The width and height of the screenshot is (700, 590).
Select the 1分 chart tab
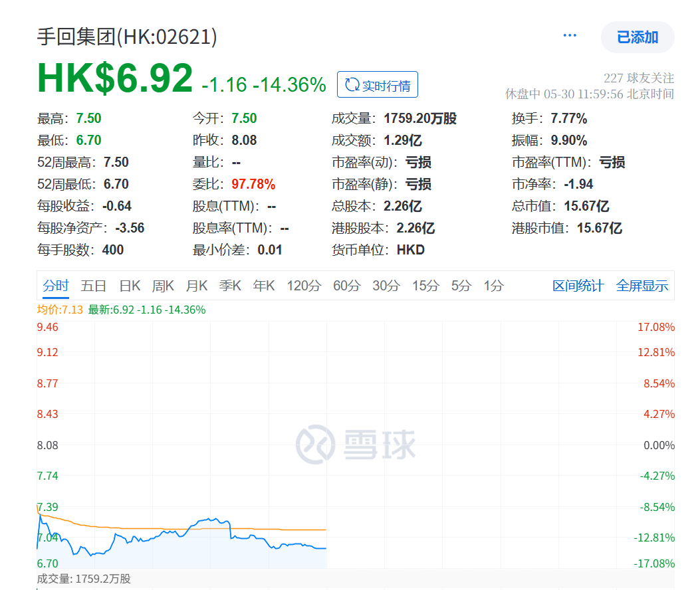(x=494, y=286)
